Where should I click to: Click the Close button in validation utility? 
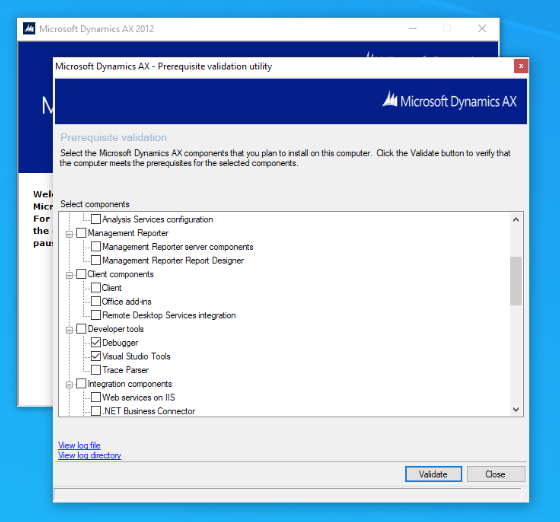click(x=496, y=474)
